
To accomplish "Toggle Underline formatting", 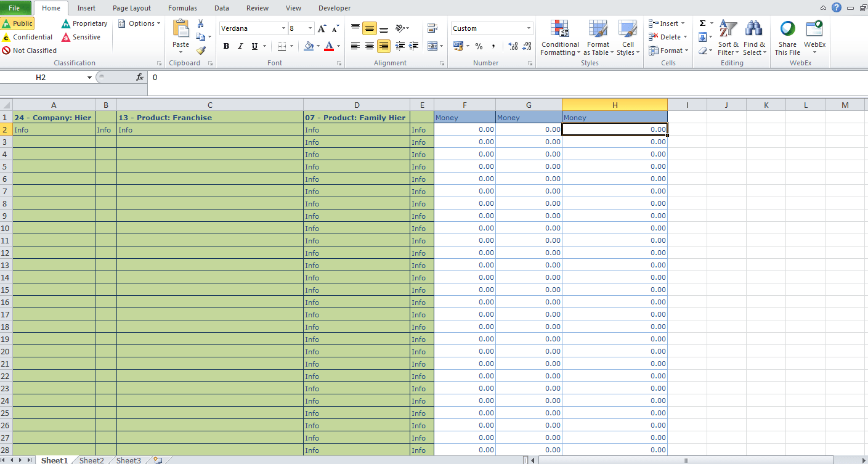I will (x=253, y=46).
